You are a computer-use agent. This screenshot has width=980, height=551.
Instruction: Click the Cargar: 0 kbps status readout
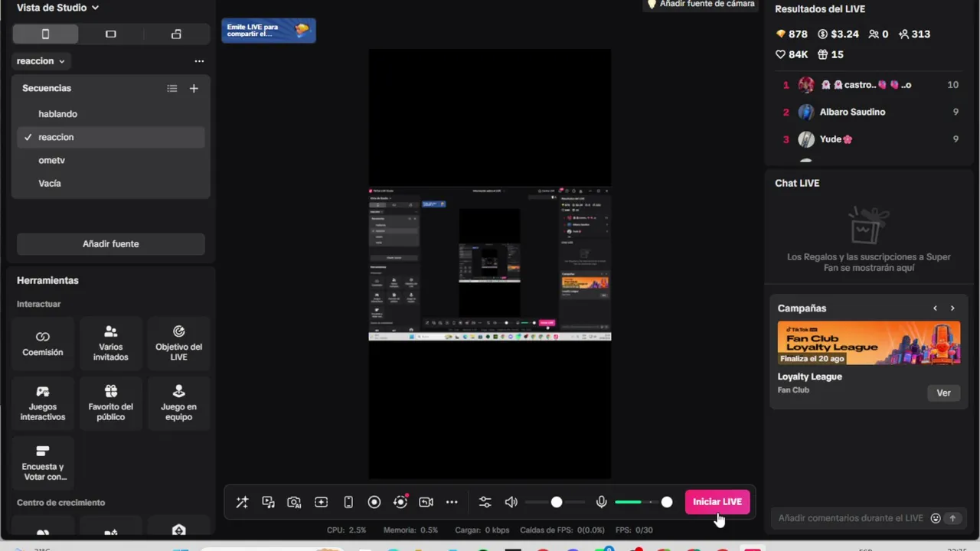click(482, 530)
